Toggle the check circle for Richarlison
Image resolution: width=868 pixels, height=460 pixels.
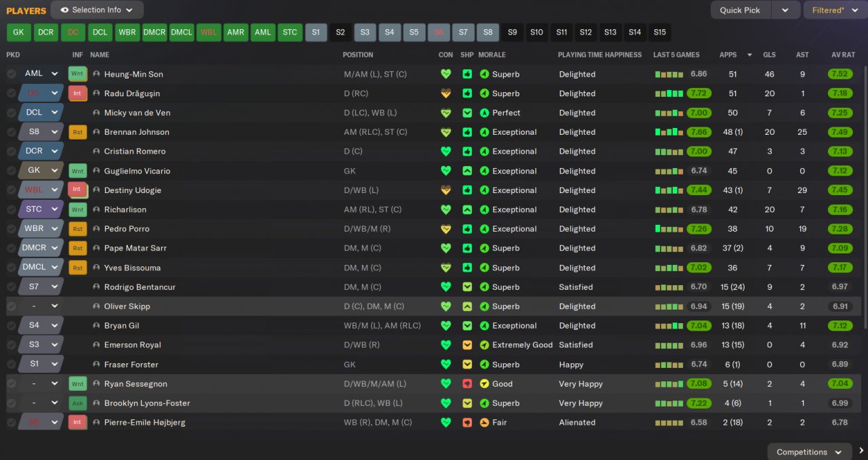coord(12,209)
